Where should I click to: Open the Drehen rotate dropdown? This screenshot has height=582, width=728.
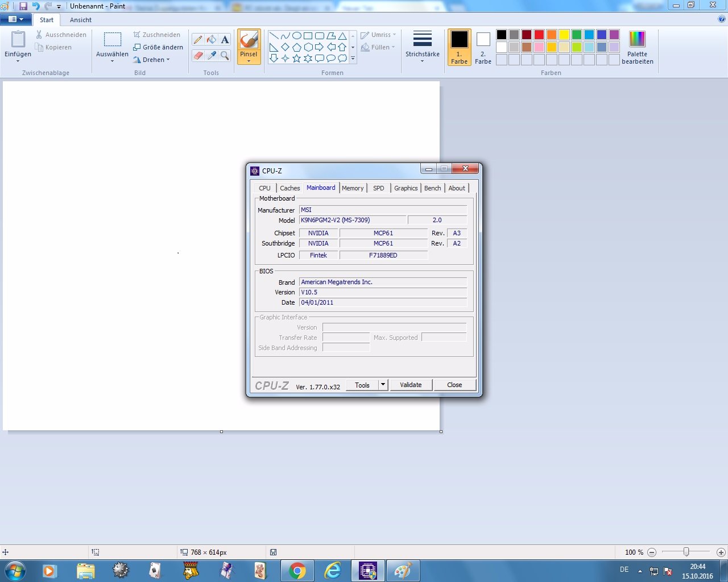(151, 60)
